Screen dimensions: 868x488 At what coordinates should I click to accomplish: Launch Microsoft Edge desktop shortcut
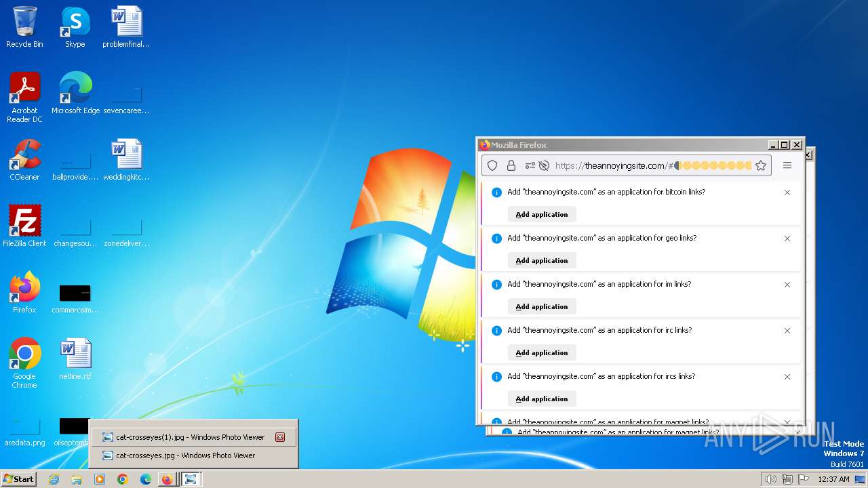click(75, 94)
